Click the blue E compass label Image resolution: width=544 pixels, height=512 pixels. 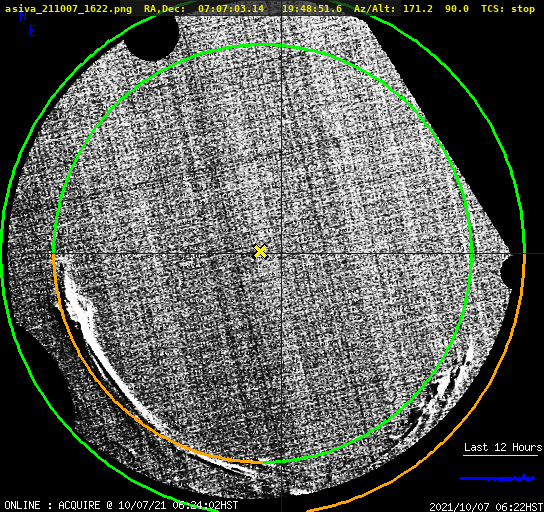point(33,31)
